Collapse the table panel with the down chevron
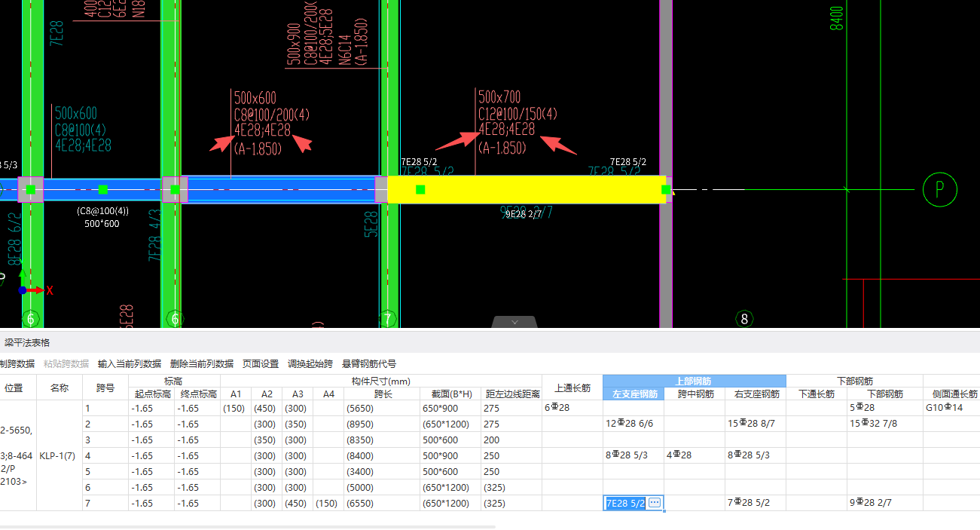Viewport: 980px width, 530px height. click(514, 322)
